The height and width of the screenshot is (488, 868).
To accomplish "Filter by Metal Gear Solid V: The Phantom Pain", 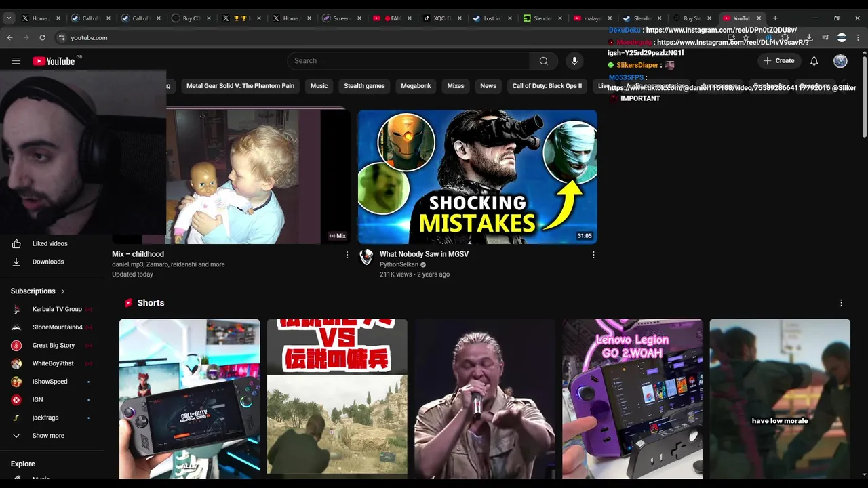I will (x=240, y=86).
